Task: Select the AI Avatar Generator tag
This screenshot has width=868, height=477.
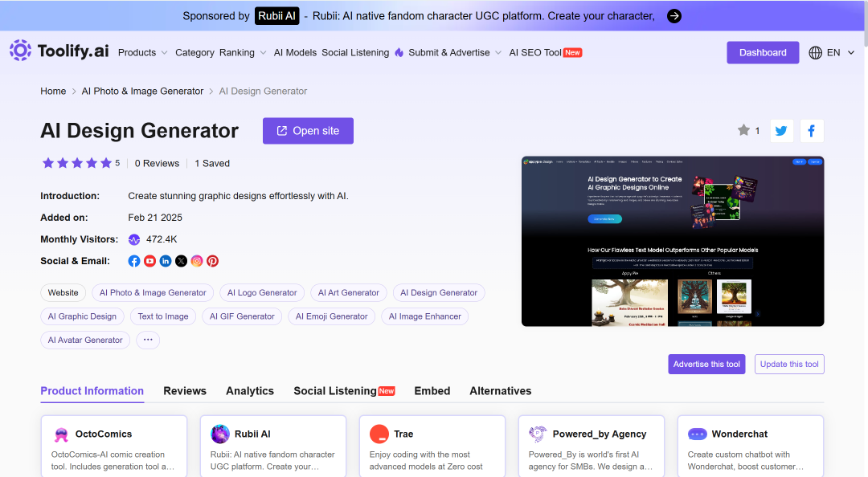Action: [x=85, y=340]
